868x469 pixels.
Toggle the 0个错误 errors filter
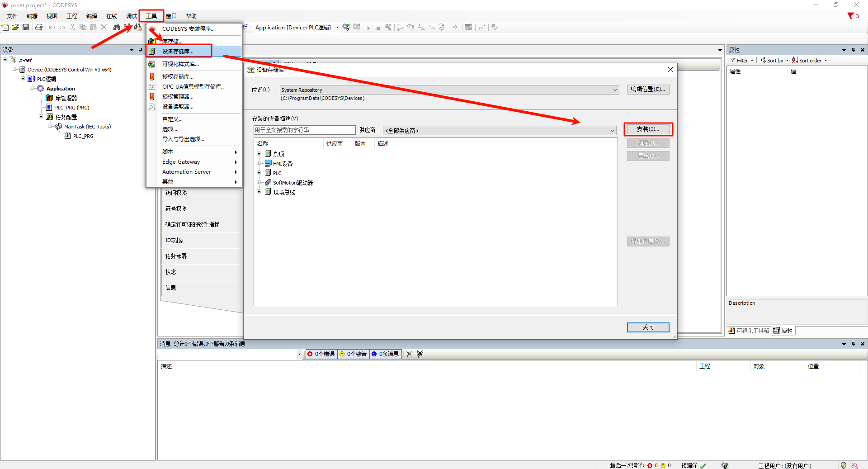click(x=321, y=354)
